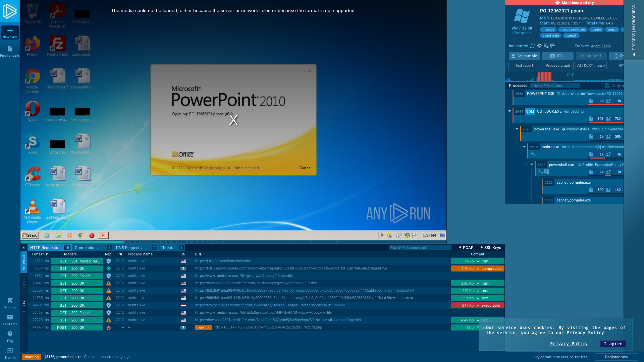Open the Text report

coord(524,65)
